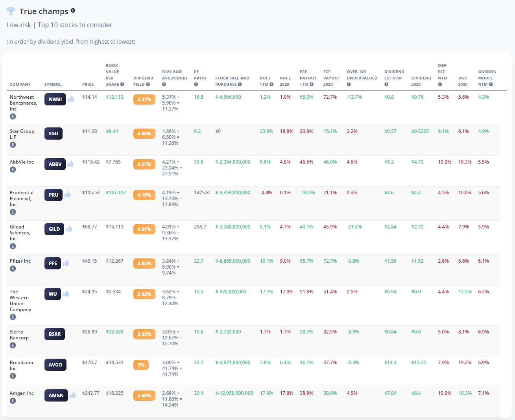Click the info icon under Broadcom Inc
This screenshot has width=515, height=420.
(13, 376)
